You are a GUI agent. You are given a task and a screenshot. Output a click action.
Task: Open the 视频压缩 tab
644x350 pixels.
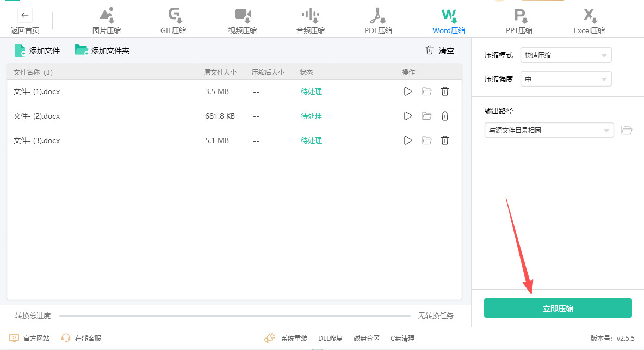point(243,21)
